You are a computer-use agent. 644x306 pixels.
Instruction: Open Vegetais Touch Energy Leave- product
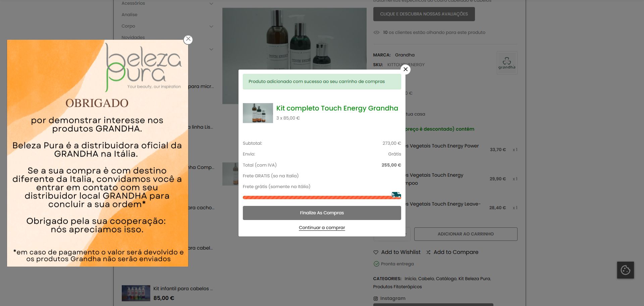tap(443, 204)
